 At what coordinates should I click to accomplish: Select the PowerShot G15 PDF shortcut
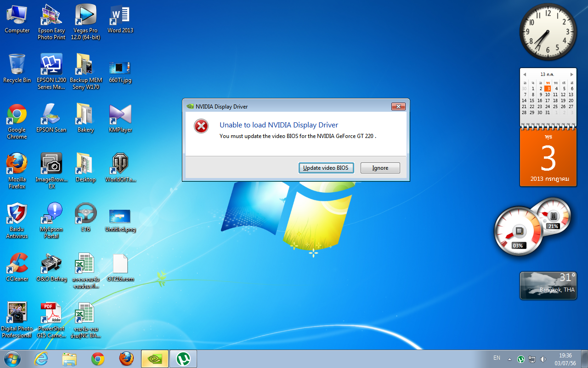click(x=51, y=320)
